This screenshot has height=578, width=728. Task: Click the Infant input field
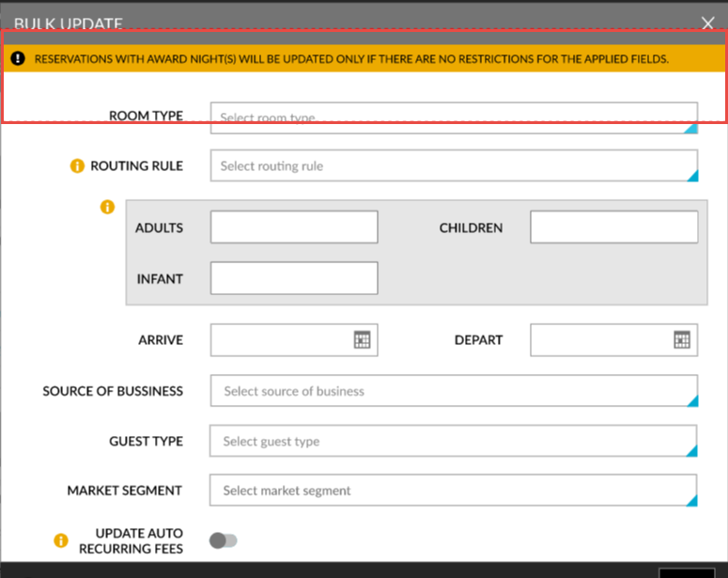click(x=294, y=278)
